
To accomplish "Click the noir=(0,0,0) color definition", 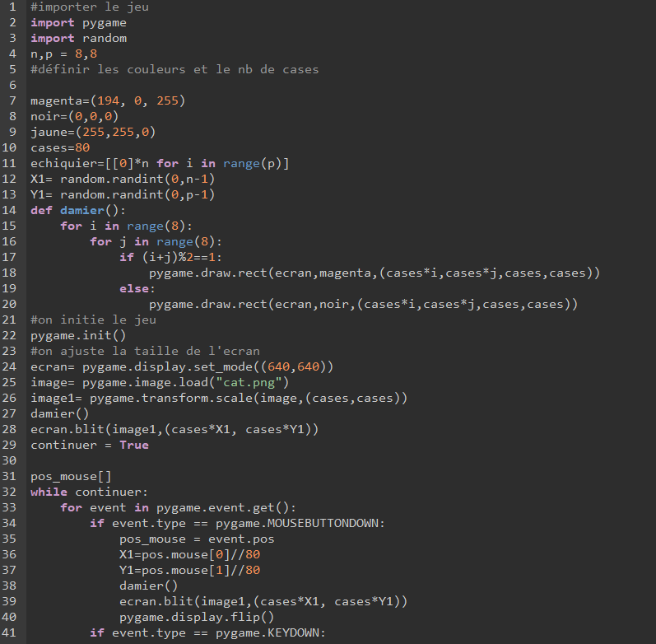I will tap(74, 117).
